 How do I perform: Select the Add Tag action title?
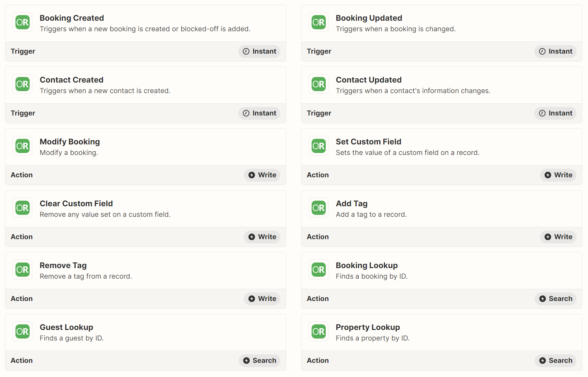click(352, 204)
